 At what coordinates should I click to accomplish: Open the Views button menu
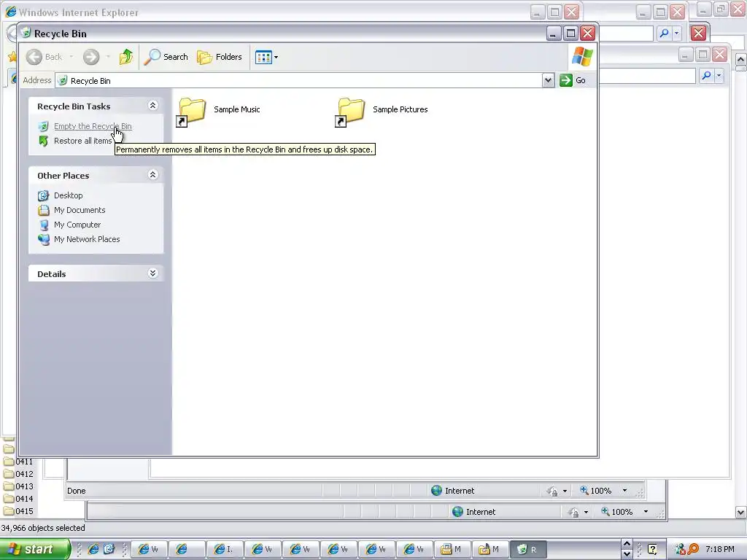[266, 57]
